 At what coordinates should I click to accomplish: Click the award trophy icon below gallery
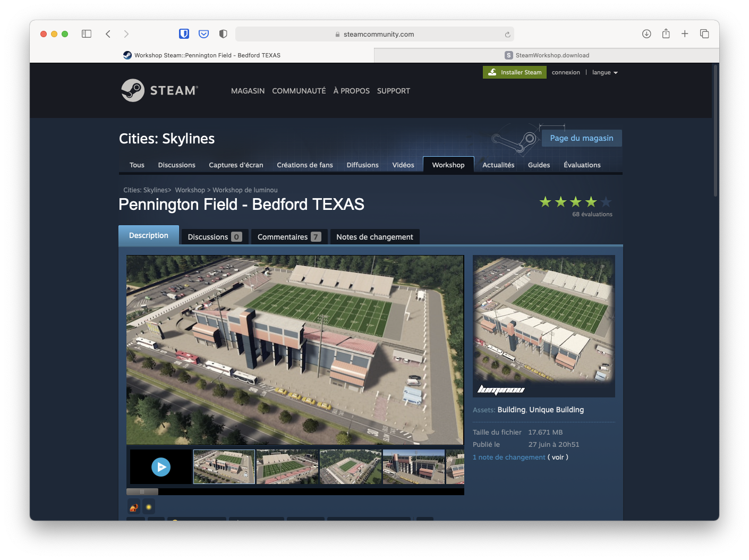tap(134, 507)
